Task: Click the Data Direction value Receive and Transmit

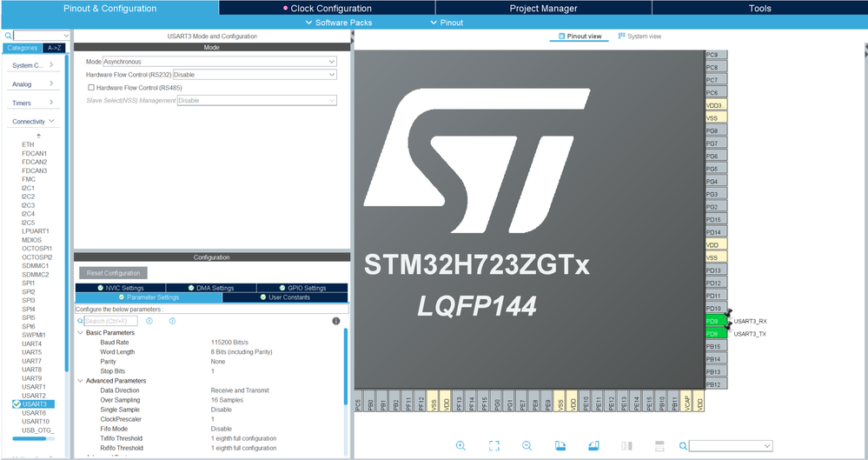Action: pos(240,390)
